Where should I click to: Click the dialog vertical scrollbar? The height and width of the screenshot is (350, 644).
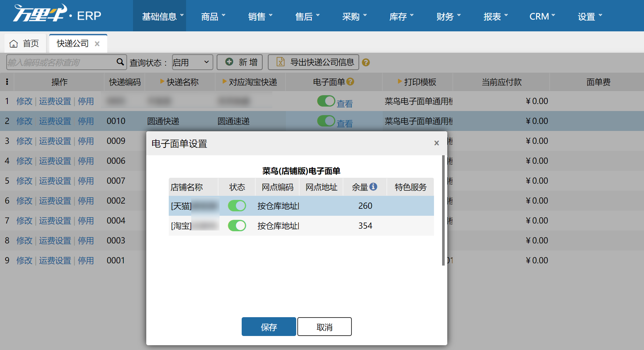pyautogui.click(x=443, y=210)
